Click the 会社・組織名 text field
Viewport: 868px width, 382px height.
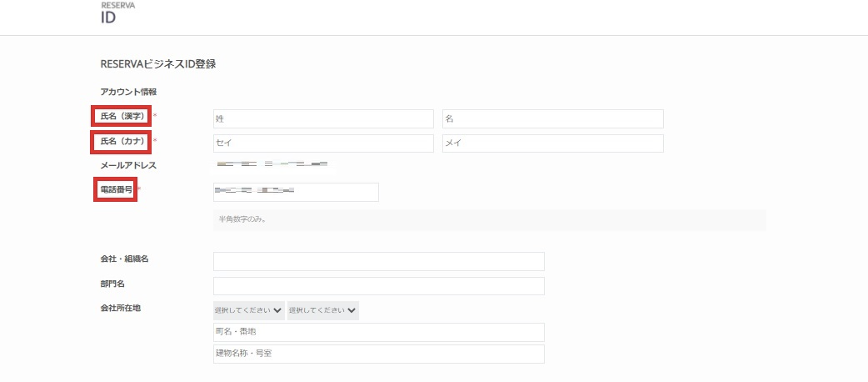(x=378, y=261)
